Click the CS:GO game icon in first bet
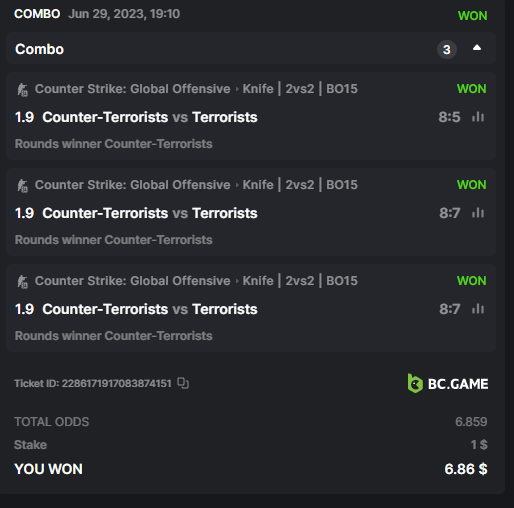514x508 pixels. [x=22, y=90]
